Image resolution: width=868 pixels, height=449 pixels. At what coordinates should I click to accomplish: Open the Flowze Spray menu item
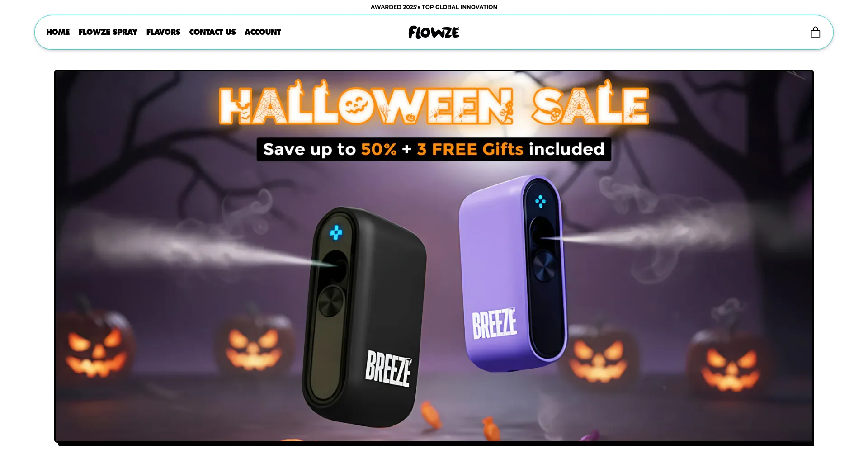click(108, 32)
